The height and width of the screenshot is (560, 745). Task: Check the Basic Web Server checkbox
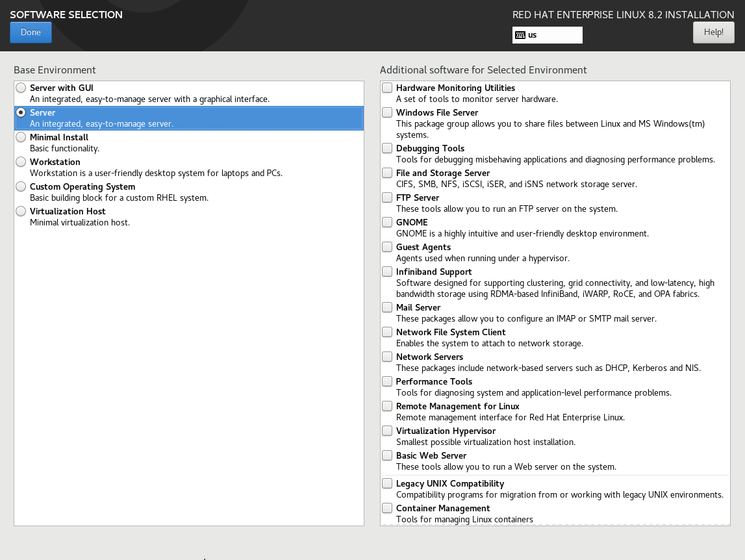coord(387,456)
